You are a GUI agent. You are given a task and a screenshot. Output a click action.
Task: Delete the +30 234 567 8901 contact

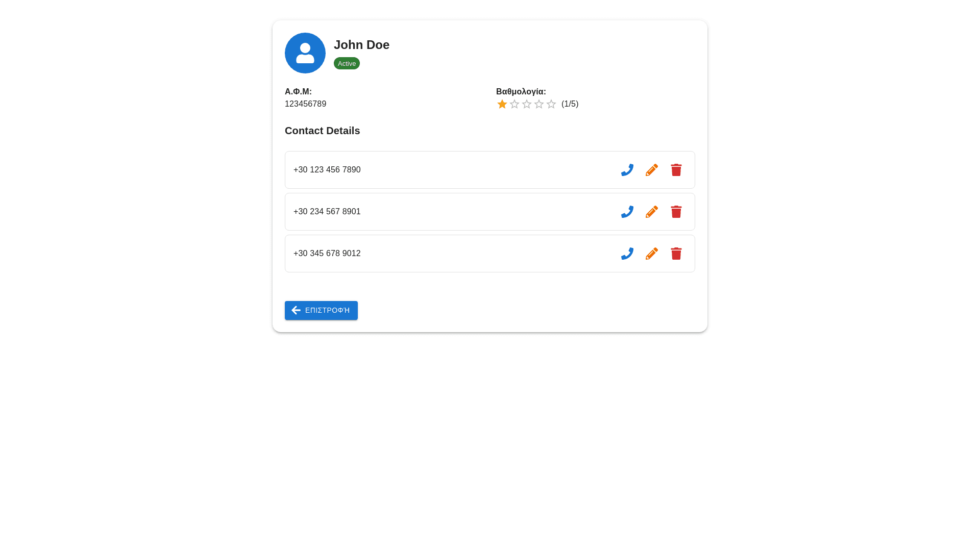pyautogui.click(x=676, y=212)
